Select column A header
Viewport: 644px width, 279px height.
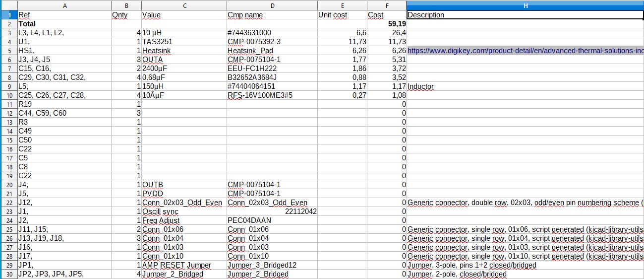(x=64, y=5)
